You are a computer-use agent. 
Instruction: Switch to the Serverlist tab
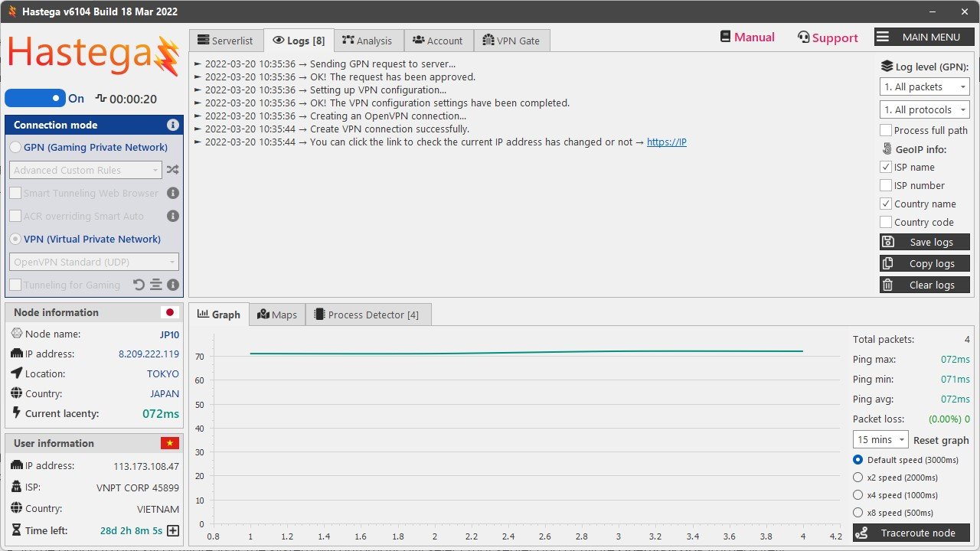coord(226,41)
